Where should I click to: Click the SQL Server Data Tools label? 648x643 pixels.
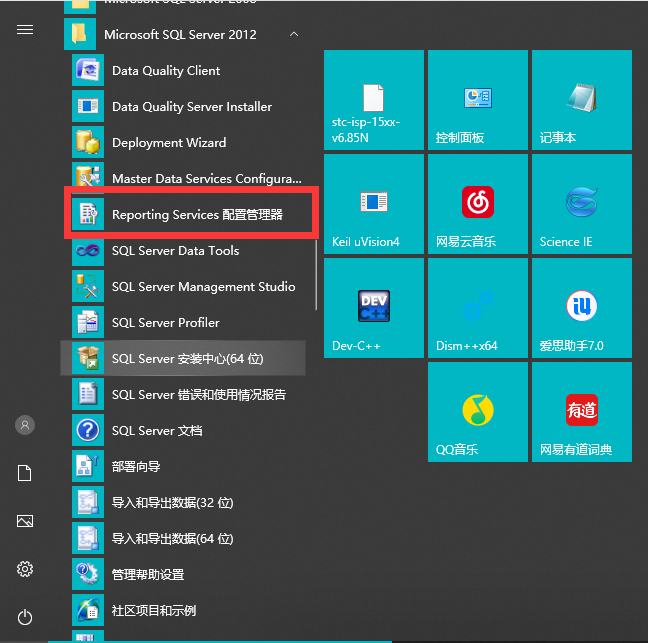176,250
